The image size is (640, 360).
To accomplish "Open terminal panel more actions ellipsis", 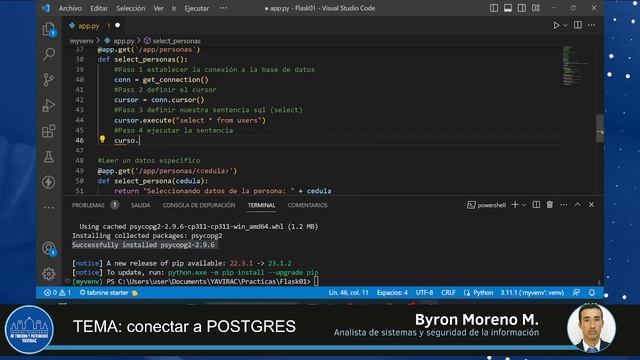I will (x=564, y=204).
